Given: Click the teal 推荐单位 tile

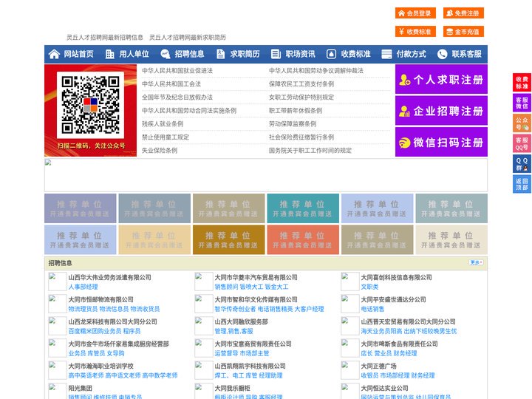Looking at the screenshot, I should point(303,208).
